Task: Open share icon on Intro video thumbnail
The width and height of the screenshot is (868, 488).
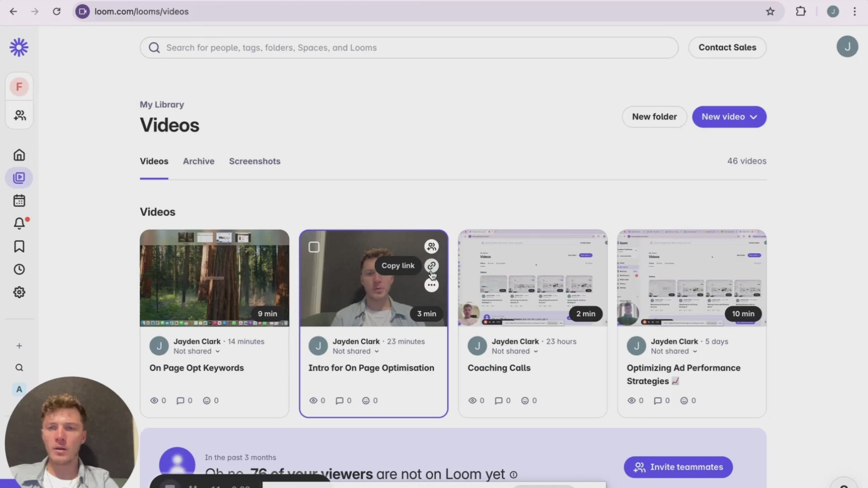Action: coord(431,246)
